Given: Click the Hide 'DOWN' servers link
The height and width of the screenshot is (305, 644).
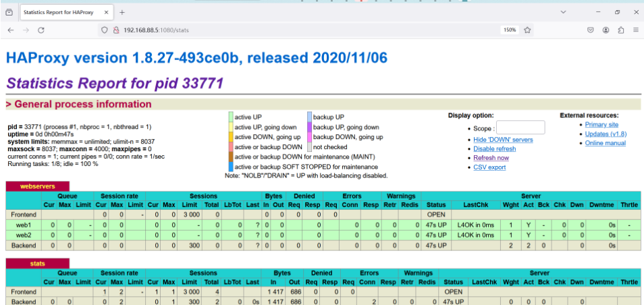Looking at the screenshot, I should 503,140.
